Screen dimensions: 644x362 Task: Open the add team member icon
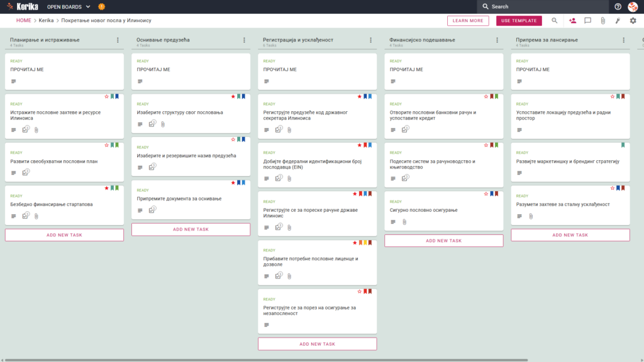(x=572, y=21)
